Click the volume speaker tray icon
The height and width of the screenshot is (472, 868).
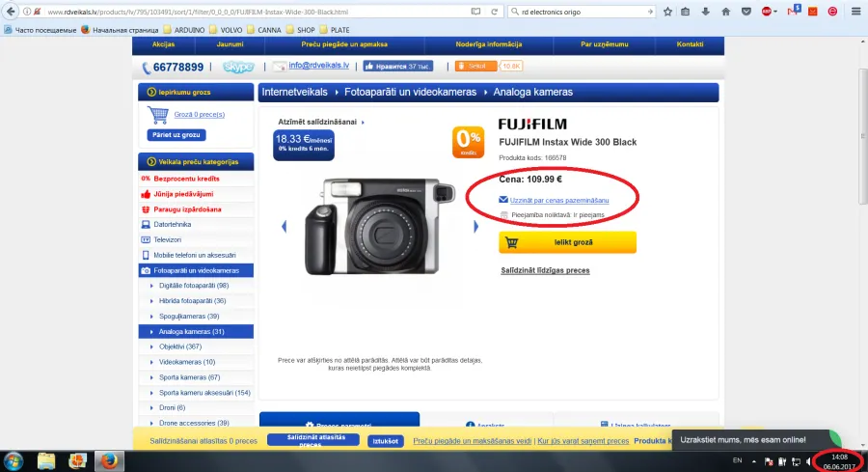809,461
